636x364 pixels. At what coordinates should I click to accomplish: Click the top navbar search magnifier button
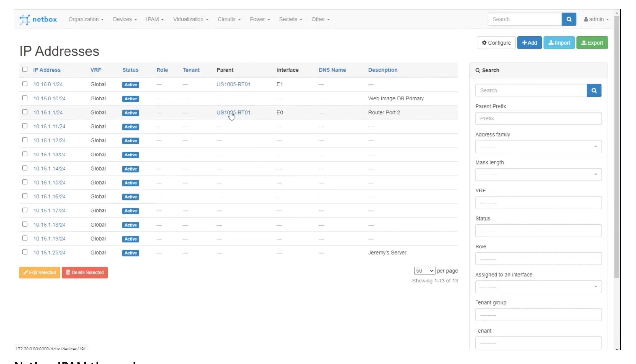[569, 19]
